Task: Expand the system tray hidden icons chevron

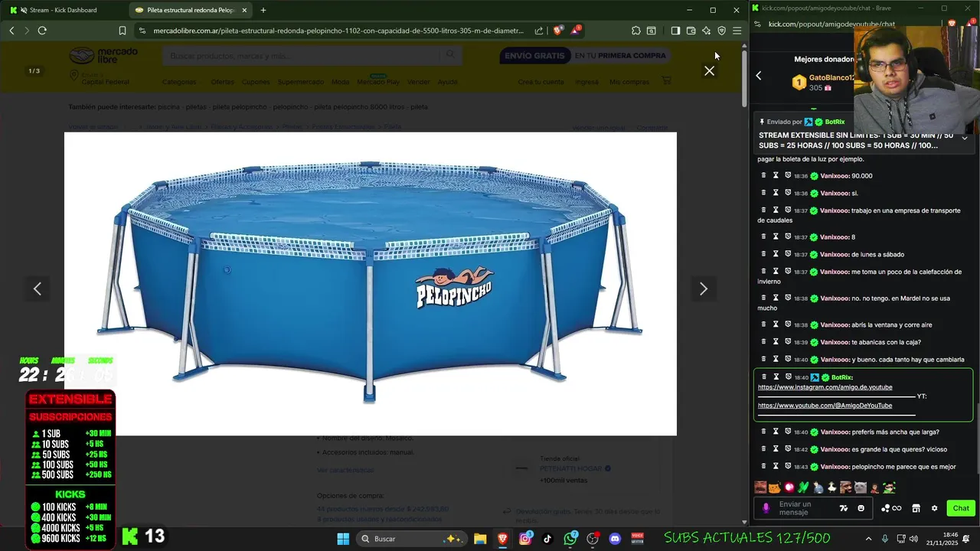Action: [x=868, y=539]
